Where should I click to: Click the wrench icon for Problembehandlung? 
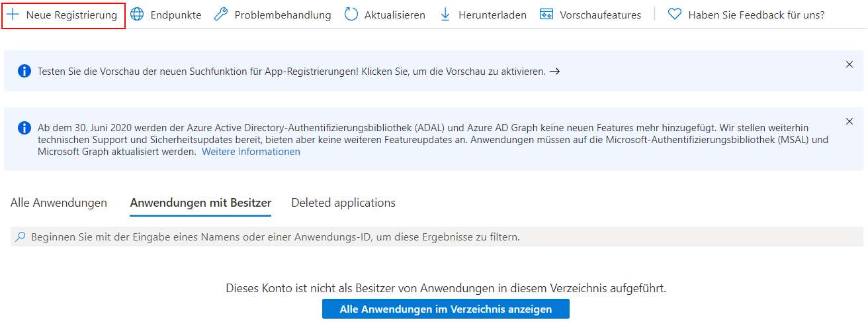click(x=221, y=15)
